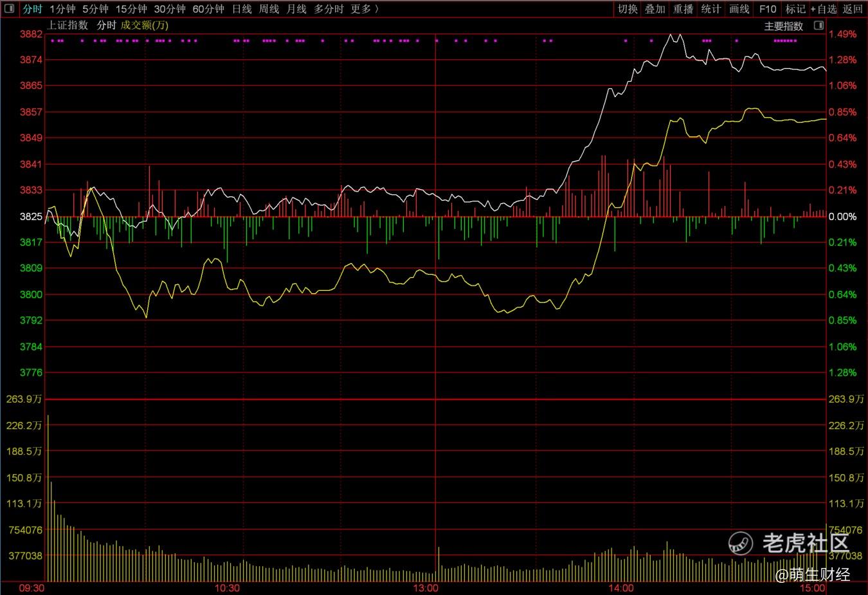Click the 标记 mark button
The image size is (868, 595).
tap(795, 9)
